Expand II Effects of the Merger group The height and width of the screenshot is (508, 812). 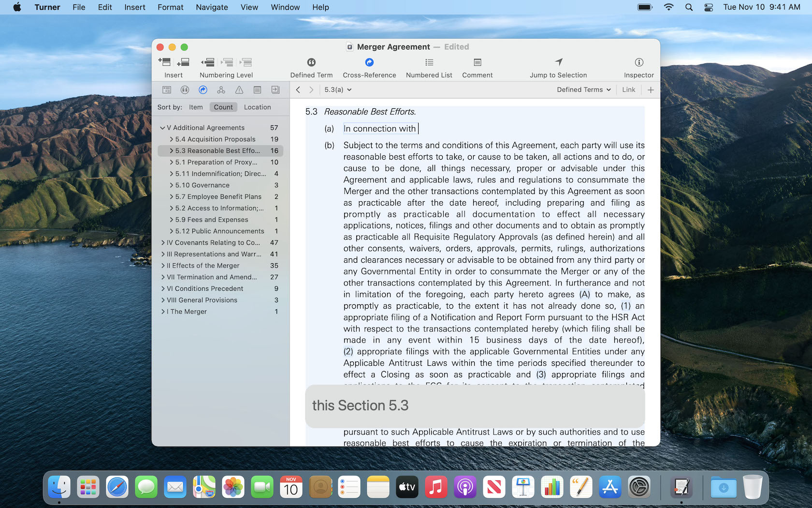click(x=163, y=266)
